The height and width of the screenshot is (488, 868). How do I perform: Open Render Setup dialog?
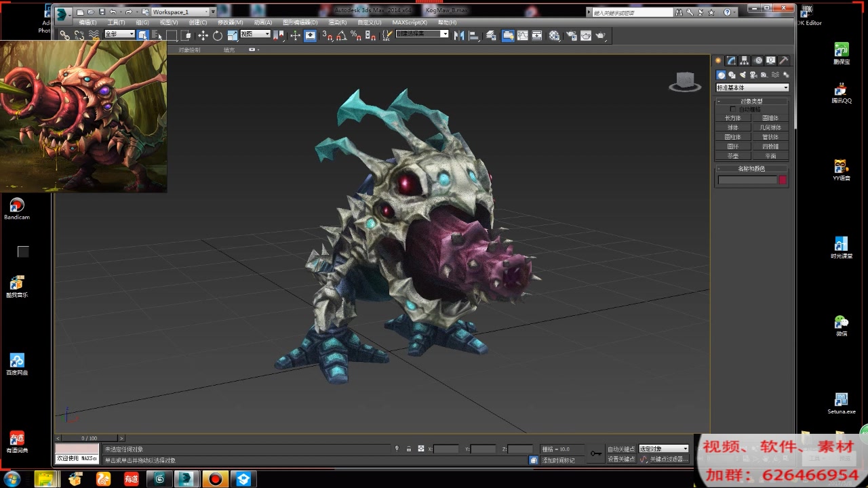pos(571,35)
